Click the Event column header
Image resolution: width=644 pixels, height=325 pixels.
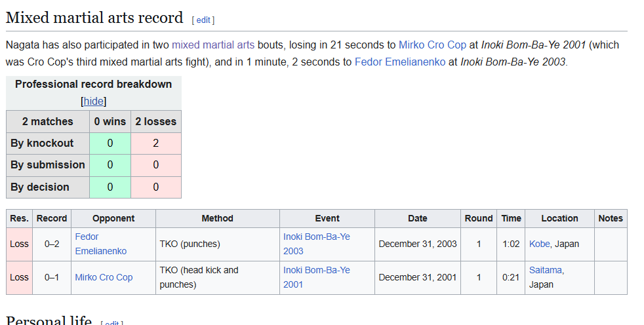(x=327, y=218)
